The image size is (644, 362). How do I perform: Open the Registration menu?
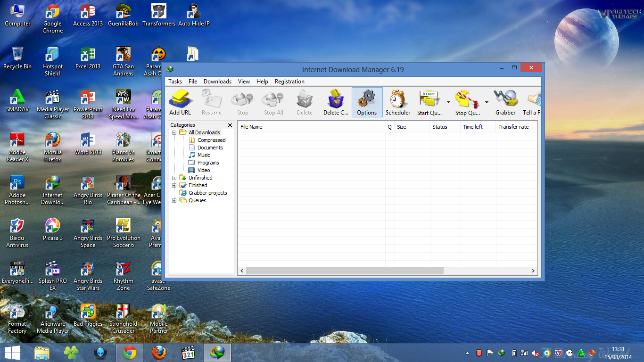pos(289,82)
